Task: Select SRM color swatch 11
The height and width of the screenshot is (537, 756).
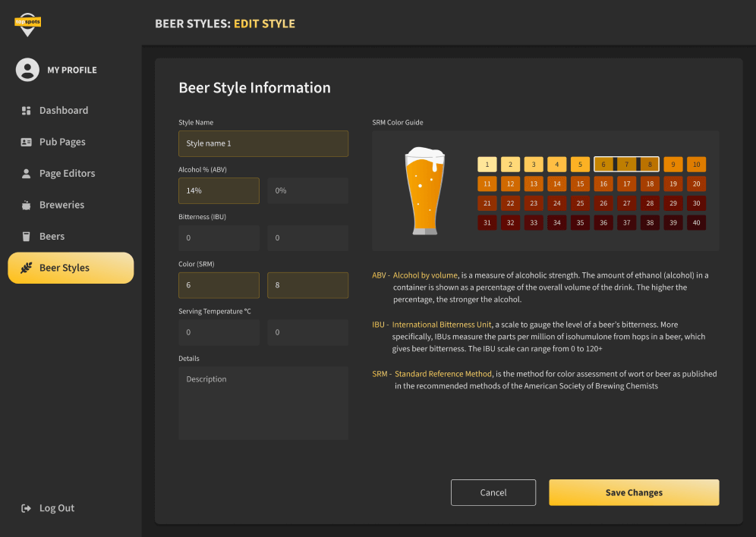Action: click(487, 184)
